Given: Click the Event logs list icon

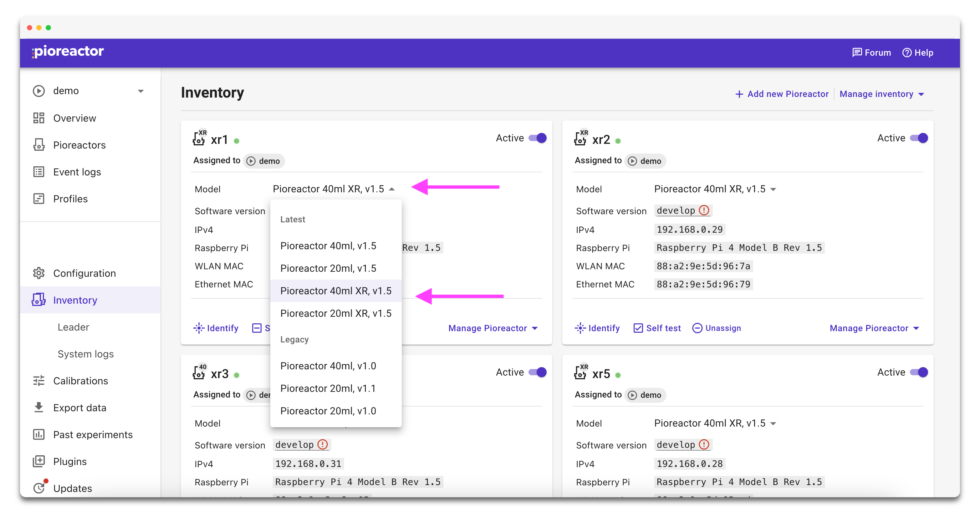Looking at the screenshot, I should click(38, 172).
